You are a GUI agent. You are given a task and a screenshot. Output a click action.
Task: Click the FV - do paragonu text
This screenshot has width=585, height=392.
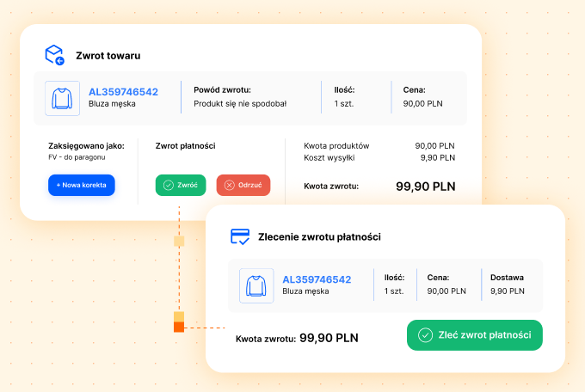tap(78, 158)
